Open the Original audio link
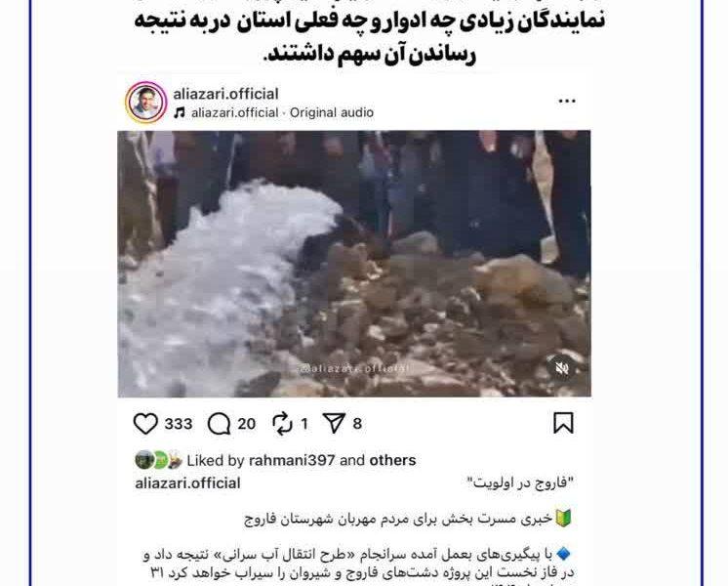The height and width of the screenshot is (586, 728). point(332,113)
